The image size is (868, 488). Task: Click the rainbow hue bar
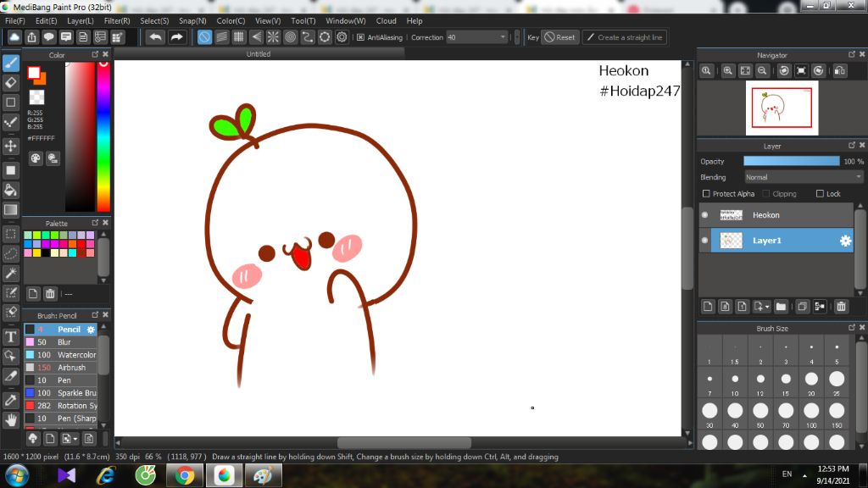103,136
